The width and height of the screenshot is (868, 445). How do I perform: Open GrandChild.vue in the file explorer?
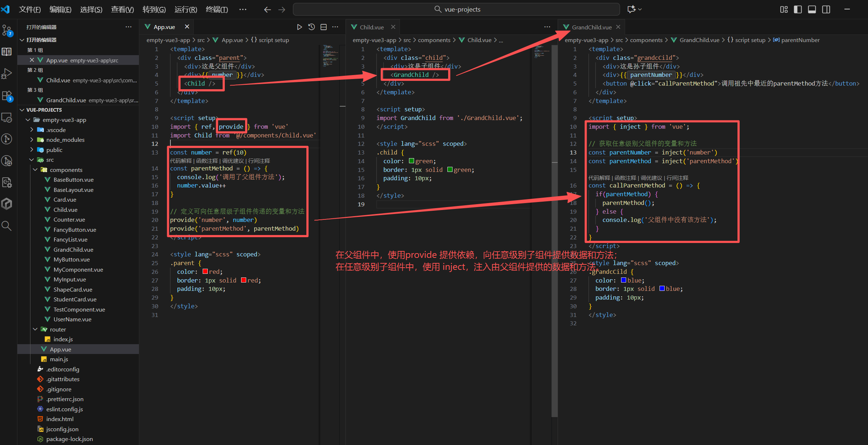pyautogui.click(x=73, y=250)
